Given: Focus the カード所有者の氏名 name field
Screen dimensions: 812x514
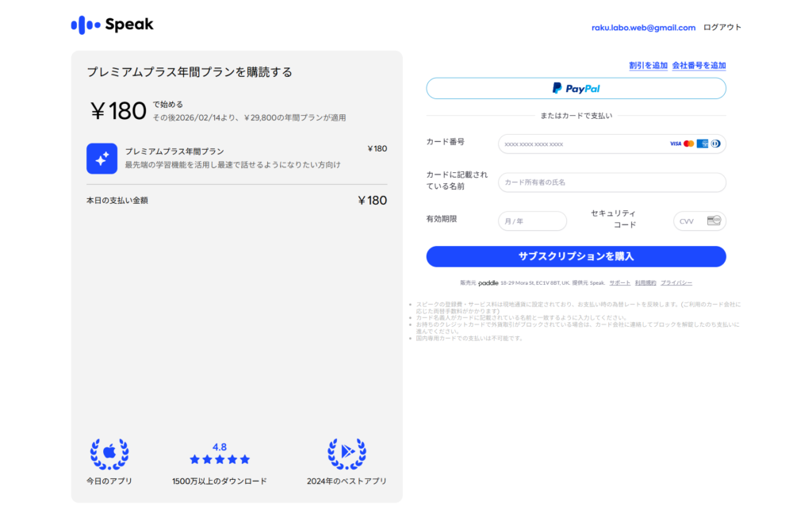Looking at the screenshot, I should point(611,182).
